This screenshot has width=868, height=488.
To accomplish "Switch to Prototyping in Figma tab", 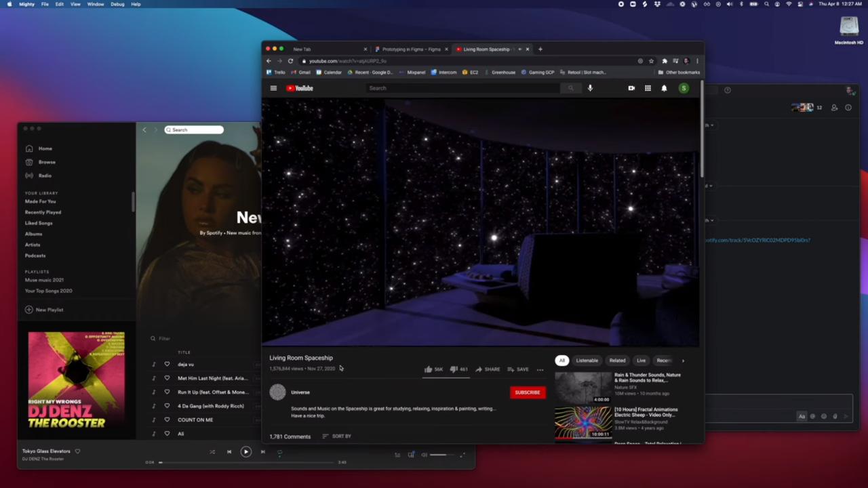I will (410, 49).
